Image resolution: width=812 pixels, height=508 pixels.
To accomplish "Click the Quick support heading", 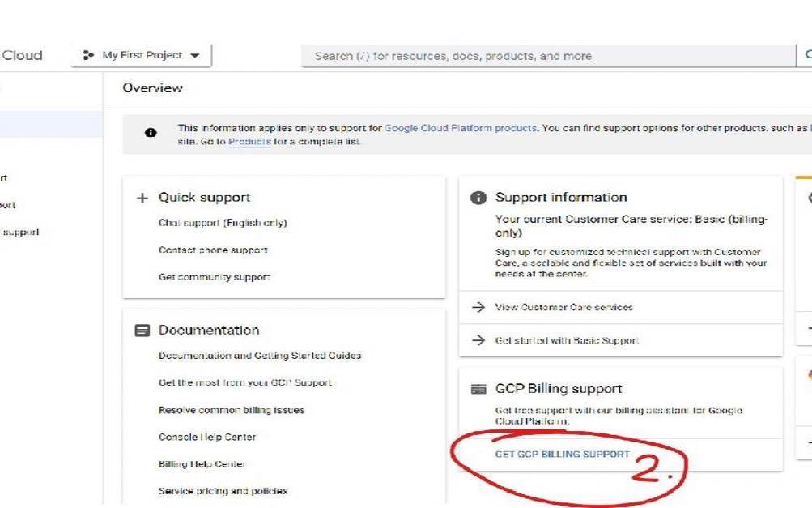I will (x=205, y=198).
